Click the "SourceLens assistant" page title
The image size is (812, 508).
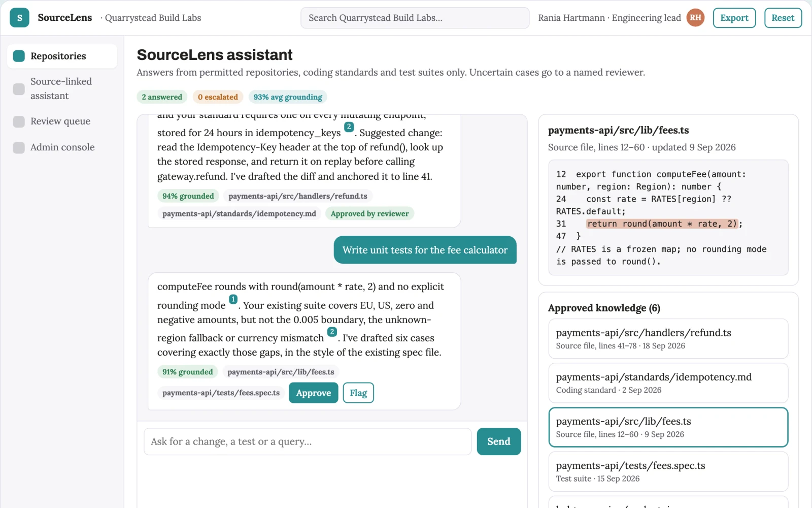click(215, 55)
